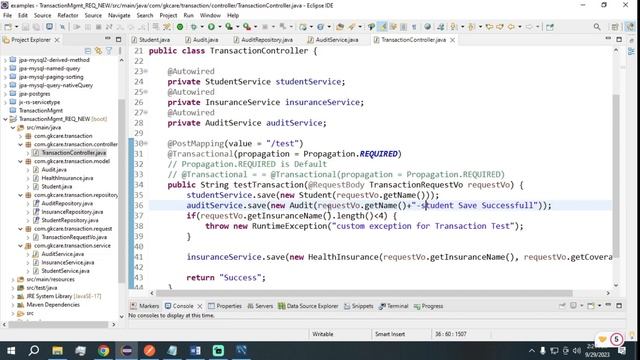Click Open Console icon in Console toolbar

591,306
